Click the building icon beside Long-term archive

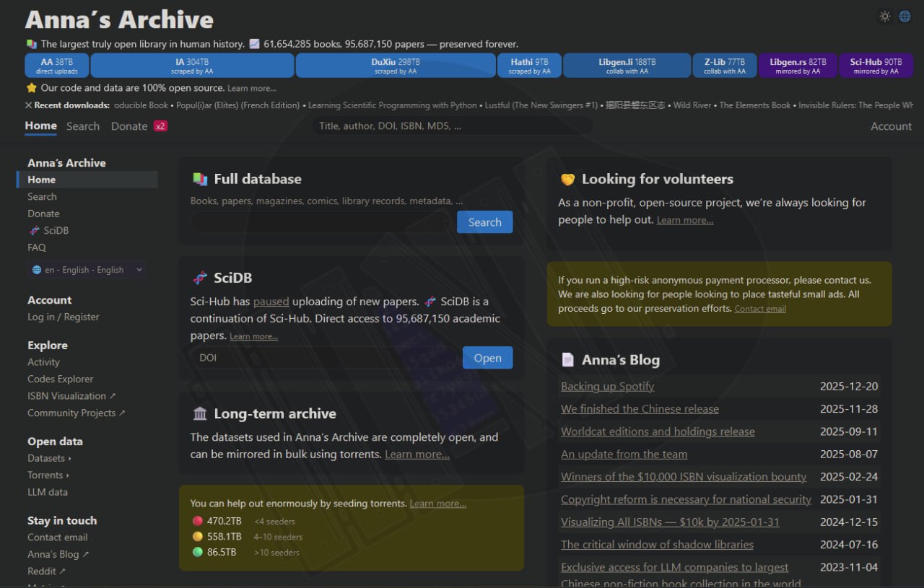coord(200,413)
